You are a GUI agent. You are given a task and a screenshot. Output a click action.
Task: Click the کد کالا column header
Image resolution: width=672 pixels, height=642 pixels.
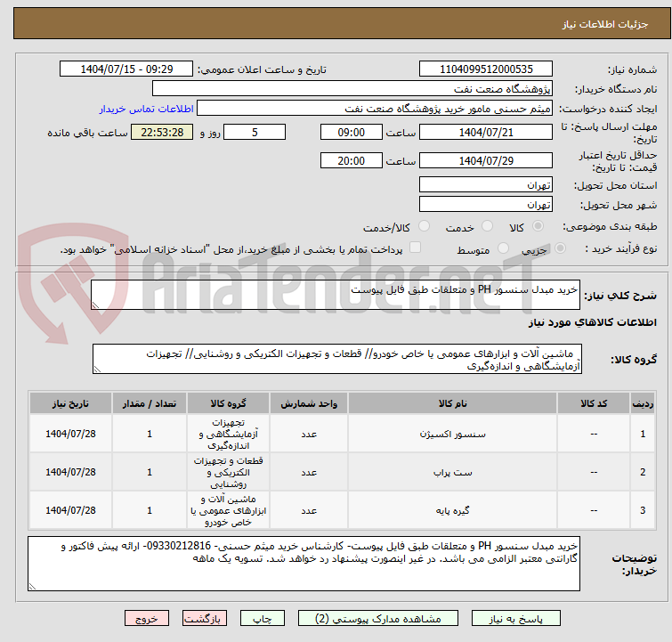tap(594, 403)
